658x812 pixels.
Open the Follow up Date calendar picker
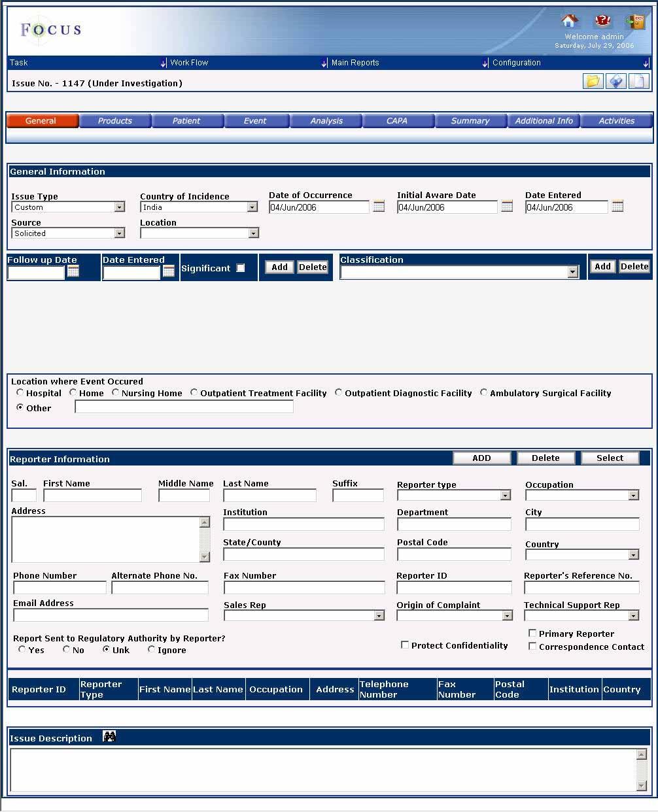pyautogui.click(x=73, y=271)
